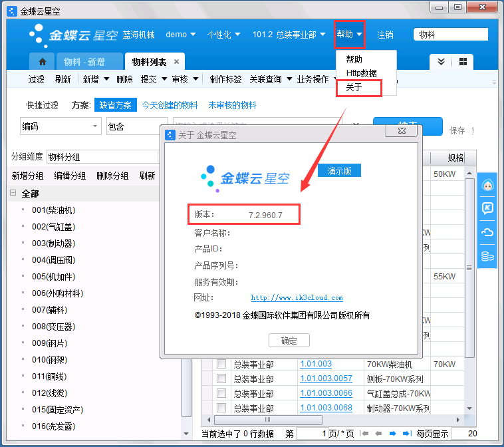Collapse the 全部 tree node

pyautogui.click(x=13, y=193)
